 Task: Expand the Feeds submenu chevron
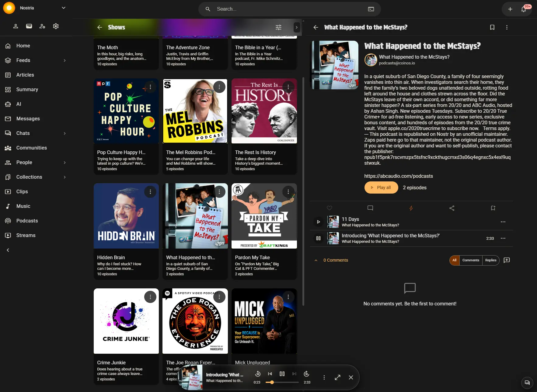65,60
